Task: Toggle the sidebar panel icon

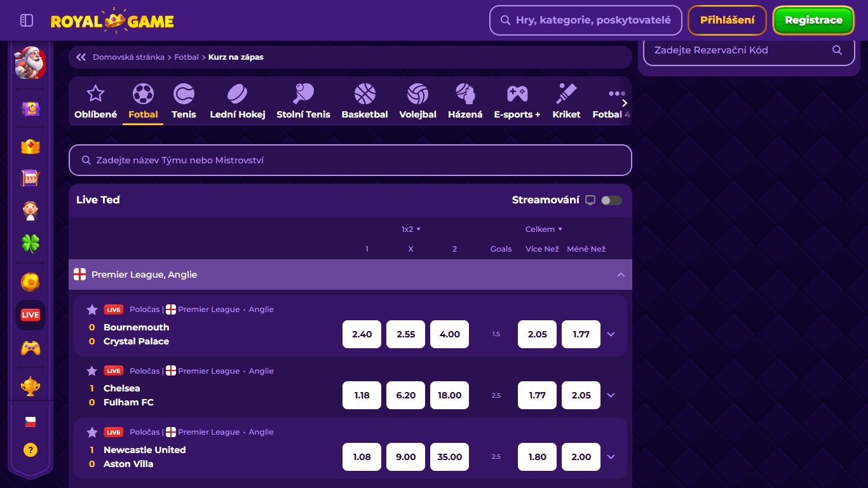Action: (27, 20)
